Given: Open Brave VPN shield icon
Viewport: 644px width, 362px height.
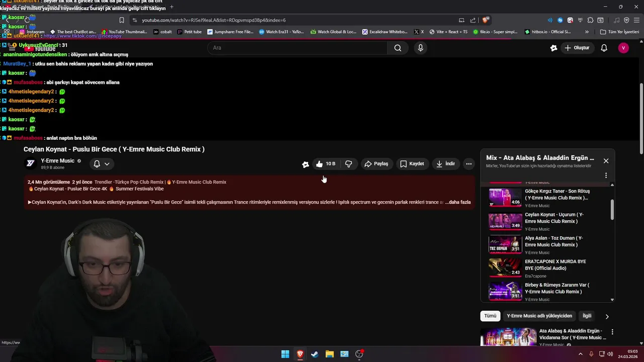Looking at the screenshot, I should (626, 20).
